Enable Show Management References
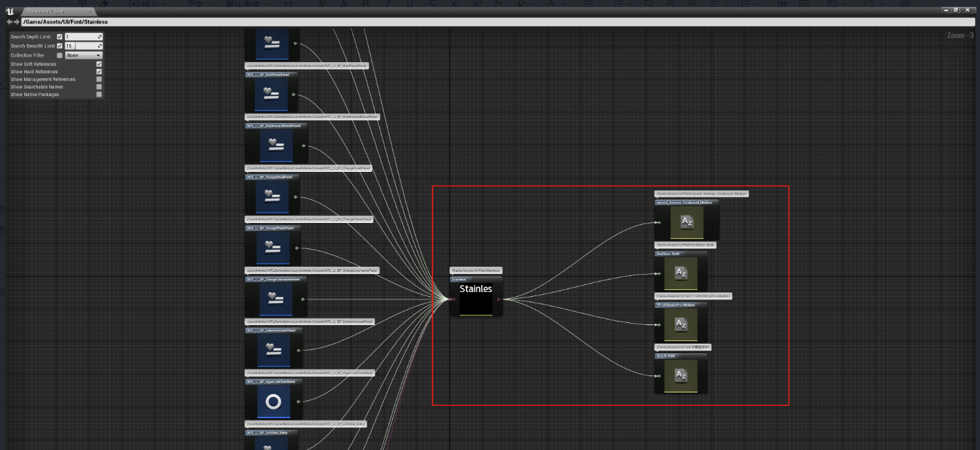This screenshot has width=980, height=450. (99, 79)
